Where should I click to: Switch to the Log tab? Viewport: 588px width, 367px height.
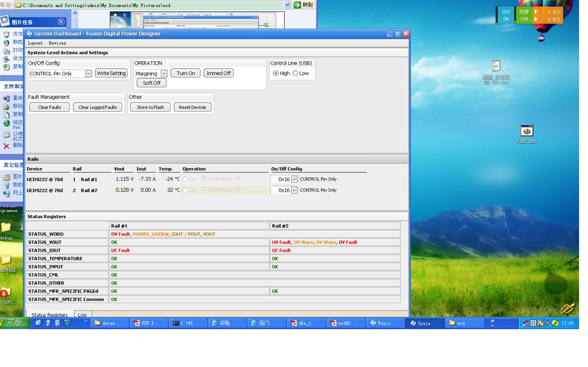[83, 315]
